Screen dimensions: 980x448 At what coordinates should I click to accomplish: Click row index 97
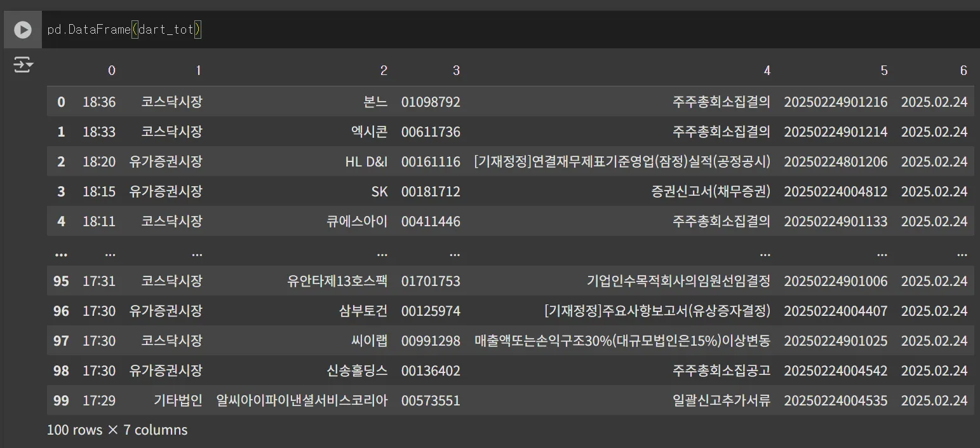pyautogui.click(x=61, y=341)
